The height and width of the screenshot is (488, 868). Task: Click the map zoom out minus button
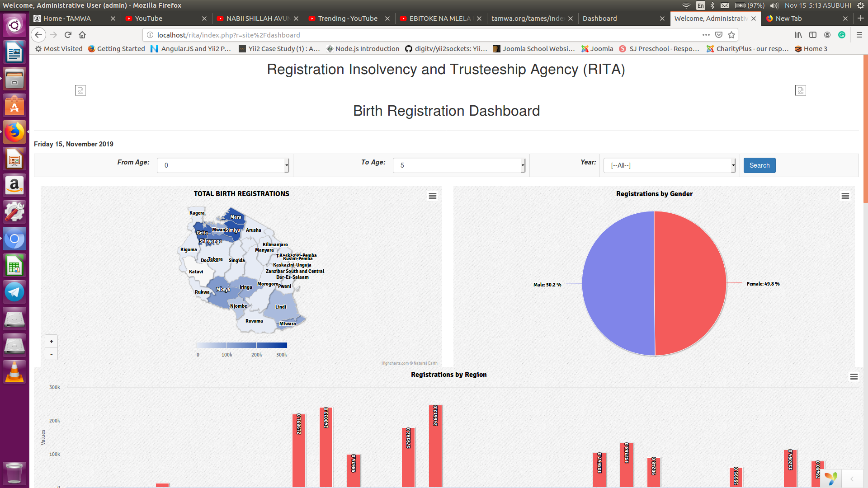(52, 354)
